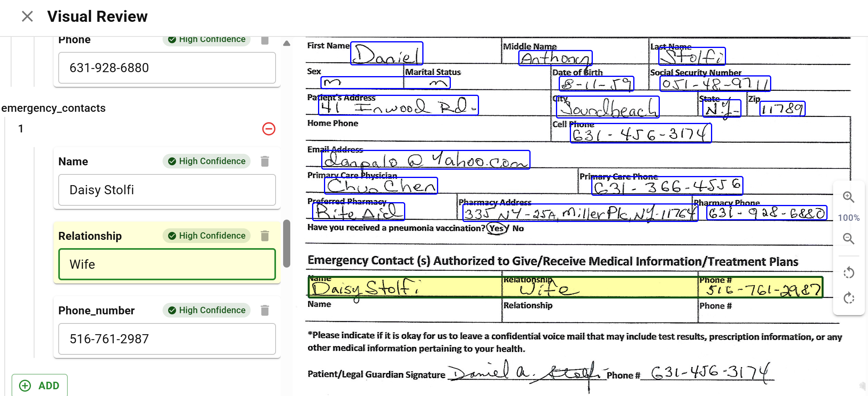
Task: Click the High Confidence badge on Relationship
Action: pyautogui.click(x=206, y=235)
